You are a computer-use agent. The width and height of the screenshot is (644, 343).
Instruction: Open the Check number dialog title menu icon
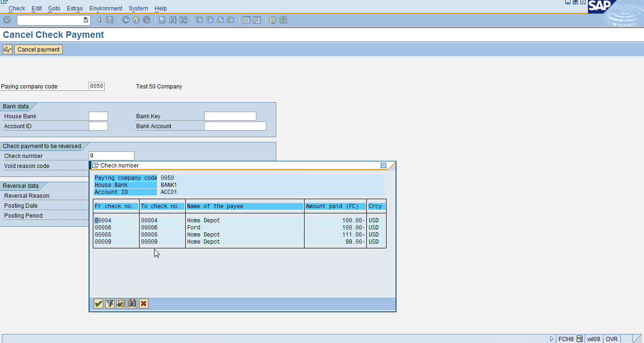coord(96,166)
